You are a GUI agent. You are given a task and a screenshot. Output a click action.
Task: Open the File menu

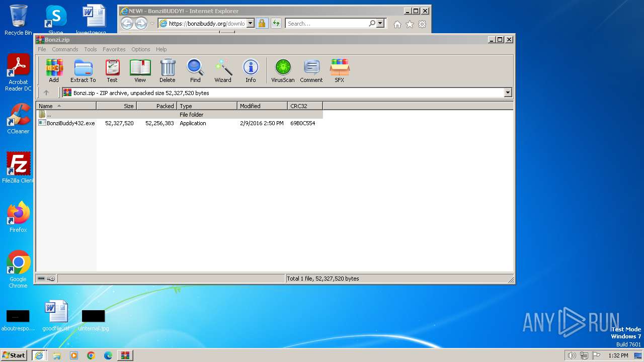pos(42,49)
